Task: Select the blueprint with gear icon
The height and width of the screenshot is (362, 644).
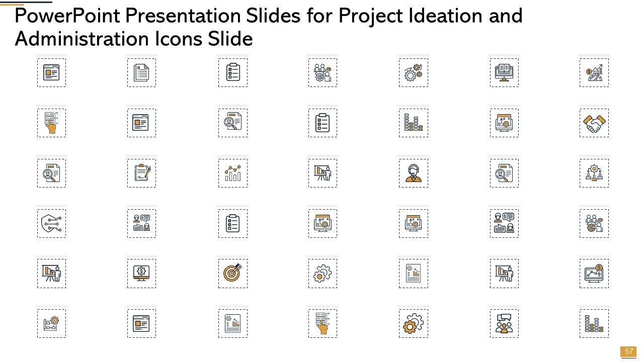Action: (51, 323)
